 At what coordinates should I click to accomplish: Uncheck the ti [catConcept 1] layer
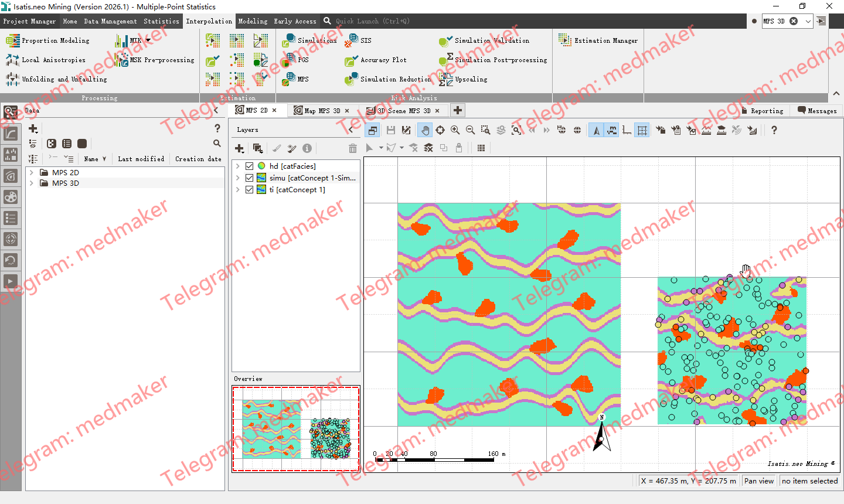(x=250, y=190)
